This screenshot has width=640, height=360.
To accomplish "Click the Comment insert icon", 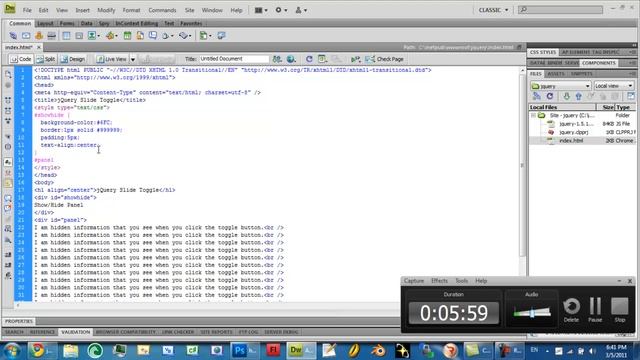I will [153, 36].
